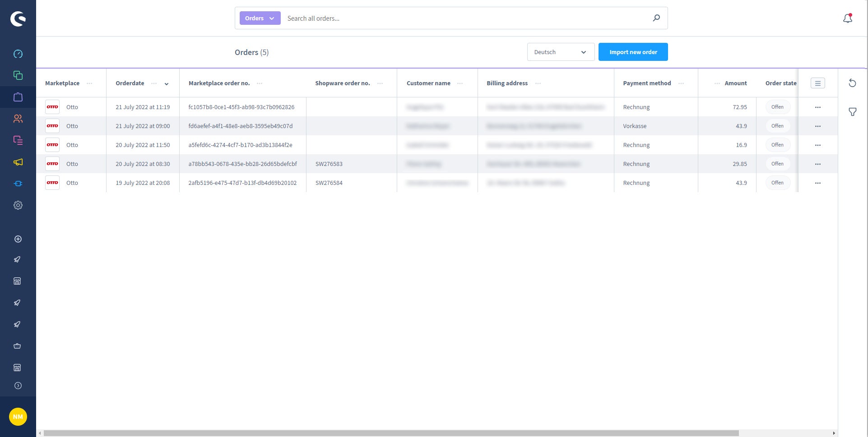Open actions menu for order SW276583
This screenshot has width=868, height=437.
[x=817, y=164]
